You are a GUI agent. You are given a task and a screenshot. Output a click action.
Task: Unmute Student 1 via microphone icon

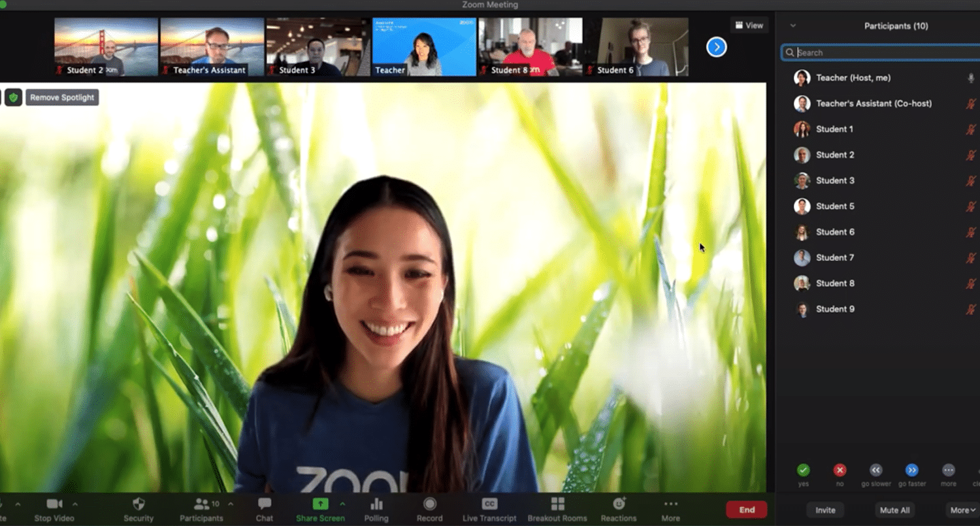click(971, 129)
